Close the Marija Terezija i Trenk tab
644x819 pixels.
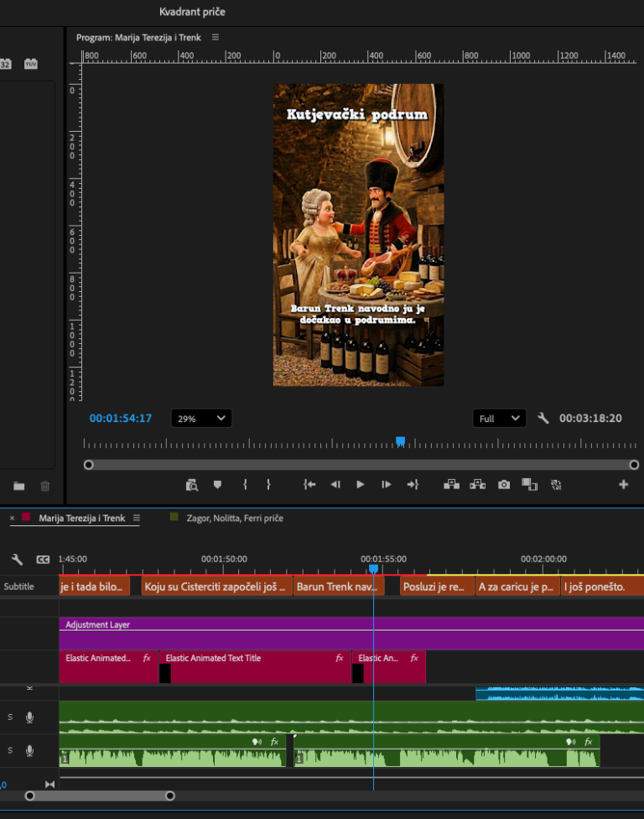pyautogui.click(x=12, y=518)
